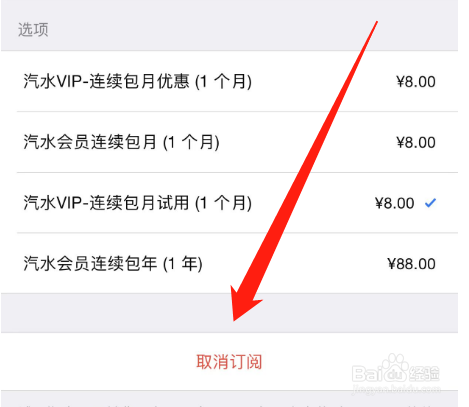Tap 取消订阅 to cancel subscription
The width and height of the screenshot is (469, 407).
tap(229, 362)
